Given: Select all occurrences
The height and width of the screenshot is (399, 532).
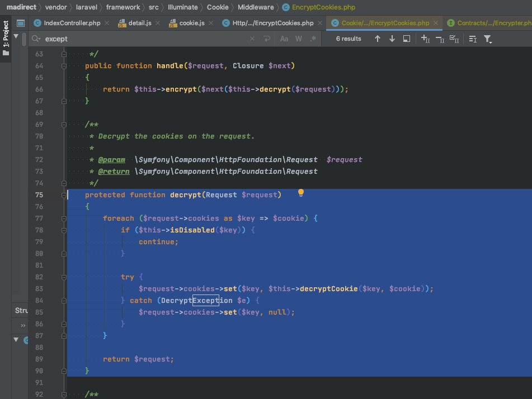Looking at the screenshot, I should (x=454, y=39).
